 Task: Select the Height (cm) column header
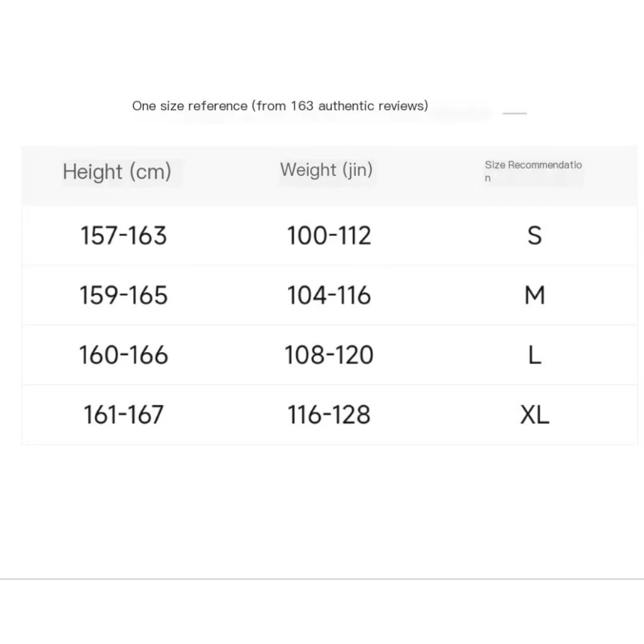(x=117, y=172)
